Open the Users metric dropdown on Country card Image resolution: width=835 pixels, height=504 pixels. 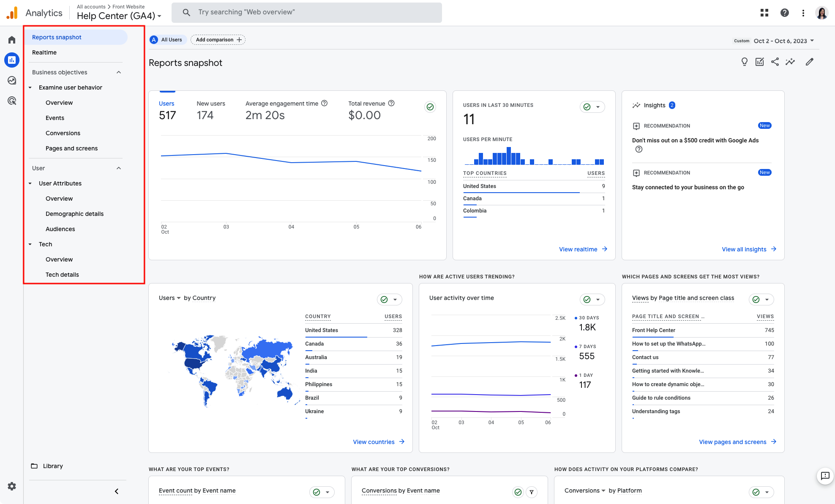(170, 298)
